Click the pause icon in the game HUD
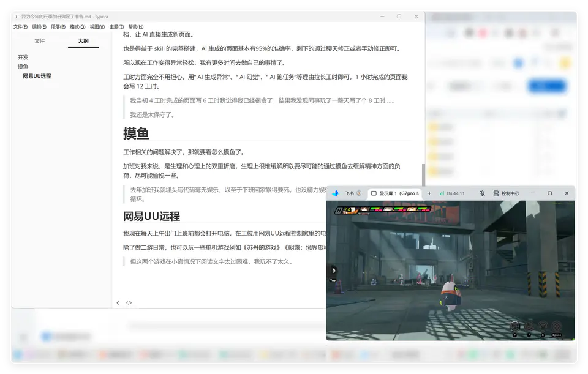 click(339, 211)
